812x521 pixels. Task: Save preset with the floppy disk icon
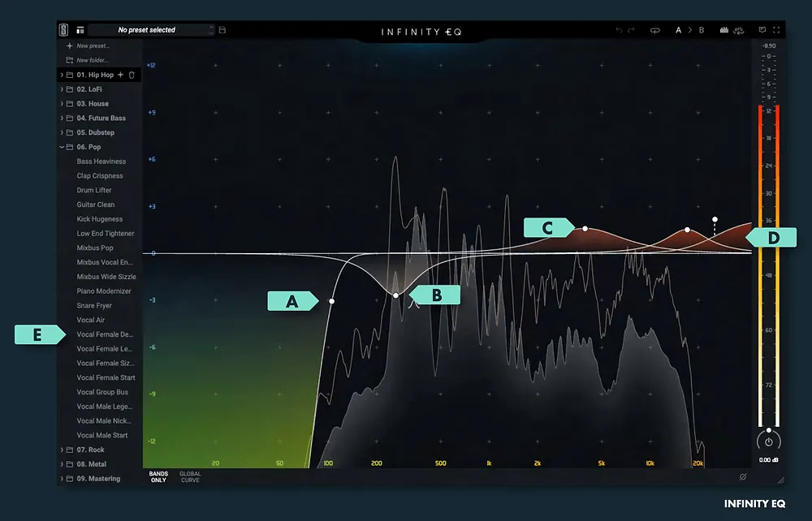click(222, 30)
